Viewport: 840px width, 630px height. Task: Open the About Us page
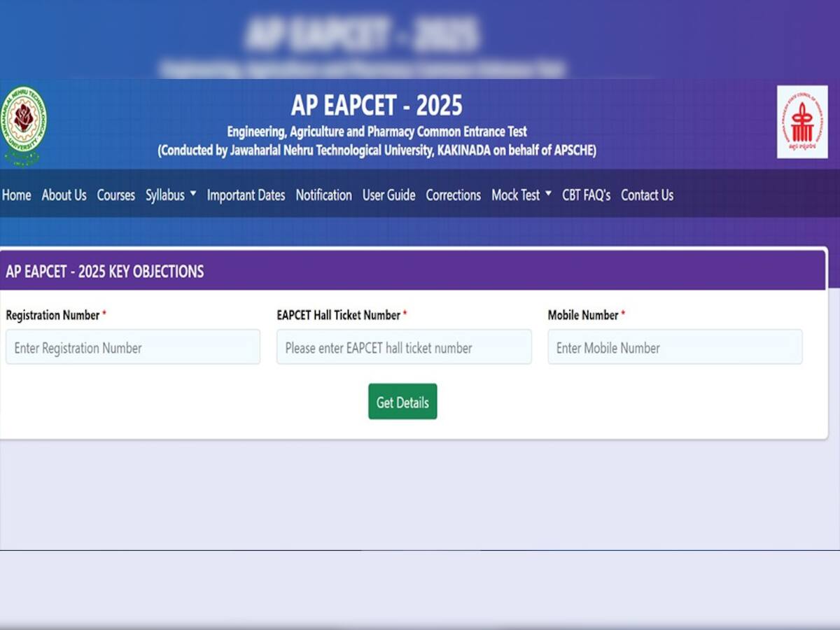pos(64,195)
